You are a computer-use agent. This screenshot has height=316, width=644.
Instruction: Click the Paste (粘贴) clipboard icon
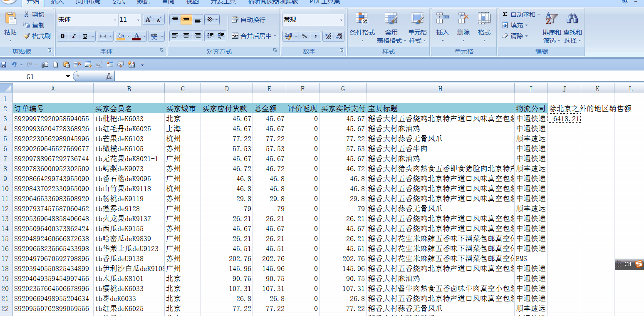pos(10,19)
